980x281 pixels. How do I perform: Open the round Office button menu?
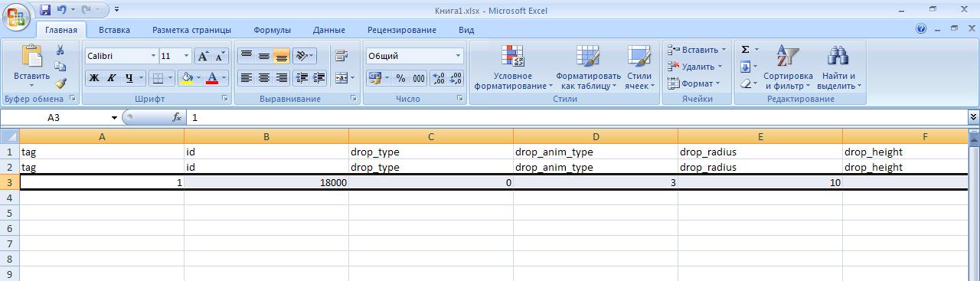coord(16,17)
